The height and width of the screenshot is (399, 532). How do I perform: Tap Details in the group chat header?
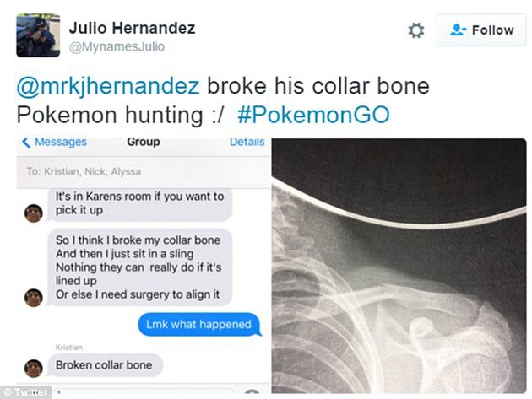(247, 142)
